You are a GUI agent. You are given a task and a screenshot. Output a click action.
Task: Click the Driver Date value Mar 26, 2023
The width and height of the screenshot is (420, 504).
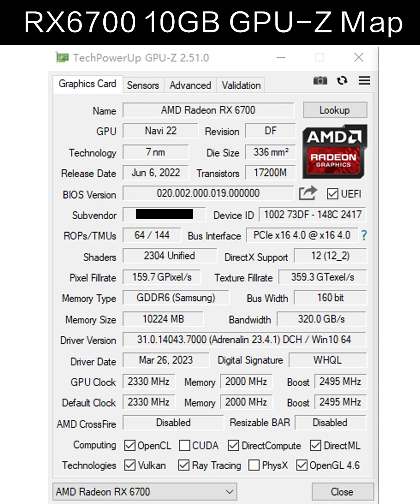point(165,360)
